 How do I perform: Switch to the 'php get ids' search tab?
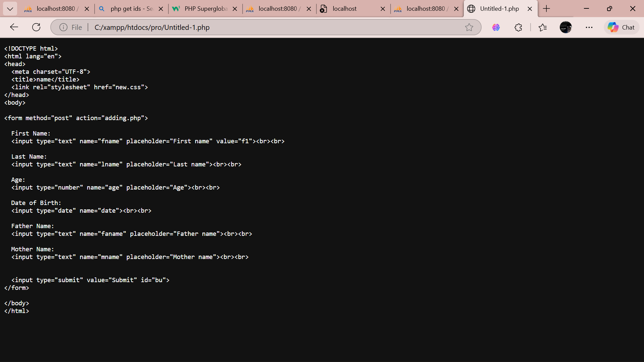tap(131, 9)
